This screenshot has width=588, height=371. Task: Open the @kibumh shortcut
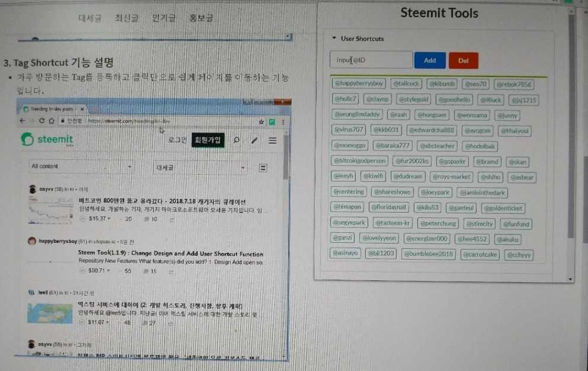click(x=442, y=84)
